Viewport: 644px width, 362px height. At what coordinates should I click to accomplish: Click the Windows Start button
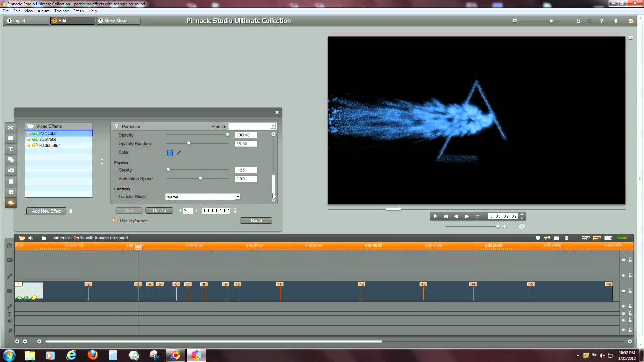(x=9, y=355)
